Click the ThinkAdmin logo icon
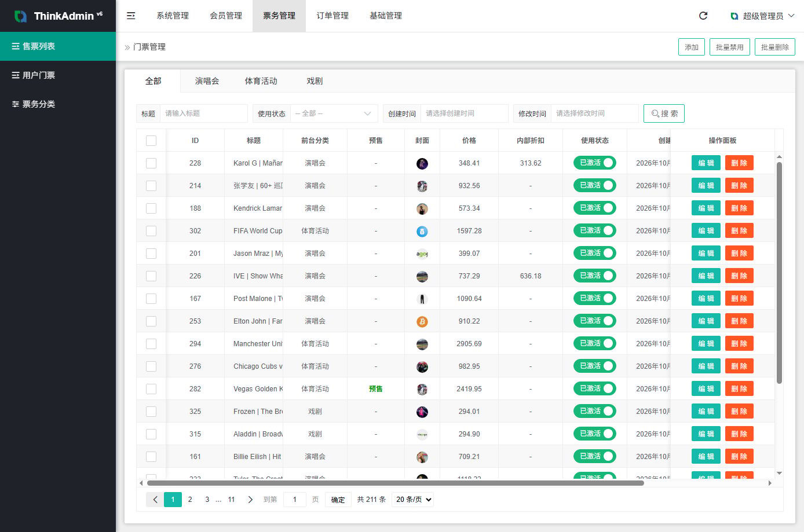Screen dimensions: 804x532 [x=20, y=16]
